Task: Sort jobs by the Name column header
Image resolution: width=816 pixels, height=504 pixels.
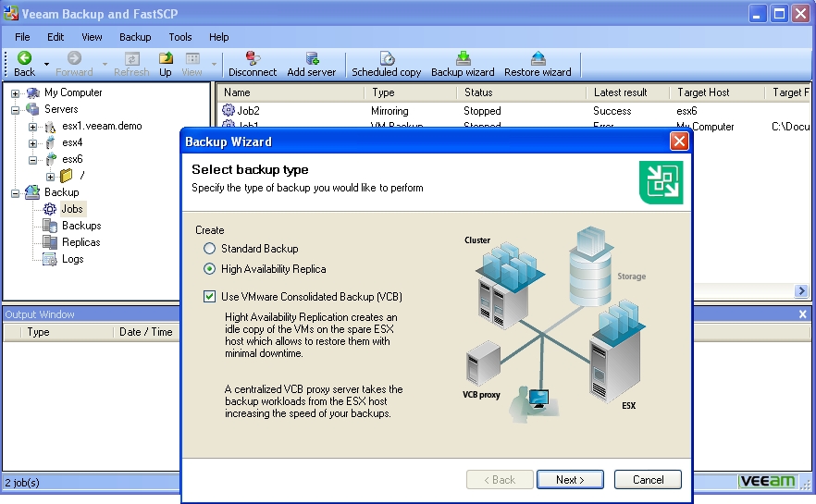Action: coord(291,92)
